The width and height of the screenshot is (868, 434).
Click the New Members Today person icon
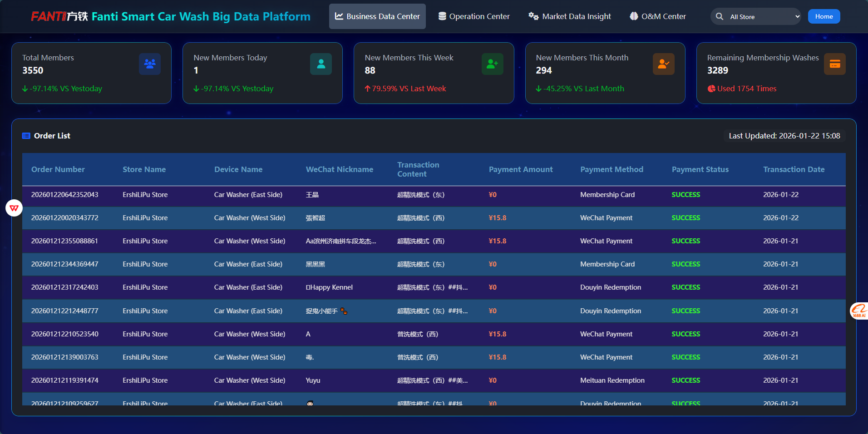click(x=321, y=64)
